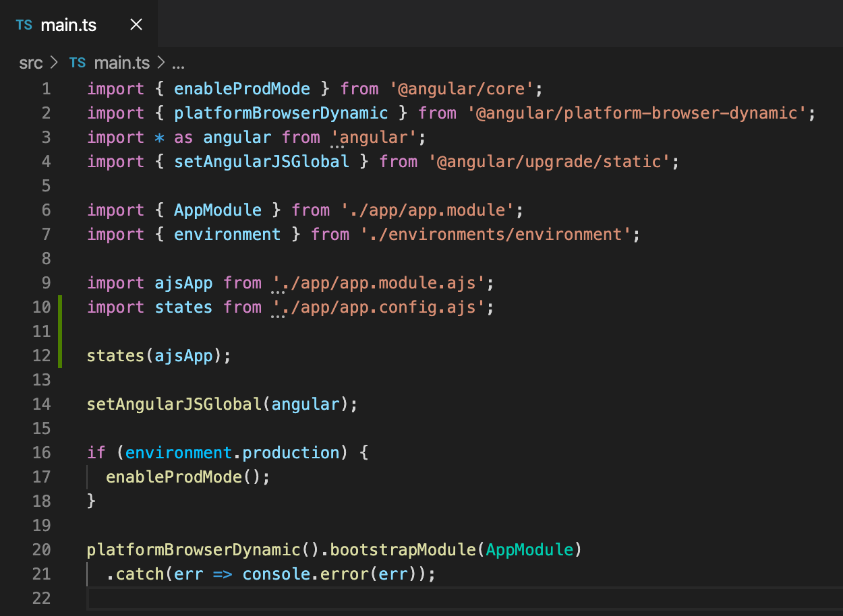Click 'setAngularJSGlobal' call on line 14
843x616 pixels.
coord(174,404)
